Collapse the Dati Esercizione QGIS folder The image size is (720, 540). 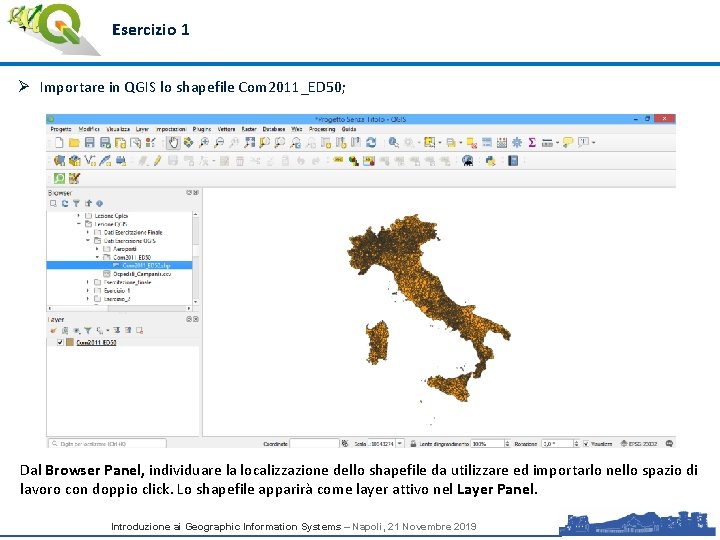(88, 241)
